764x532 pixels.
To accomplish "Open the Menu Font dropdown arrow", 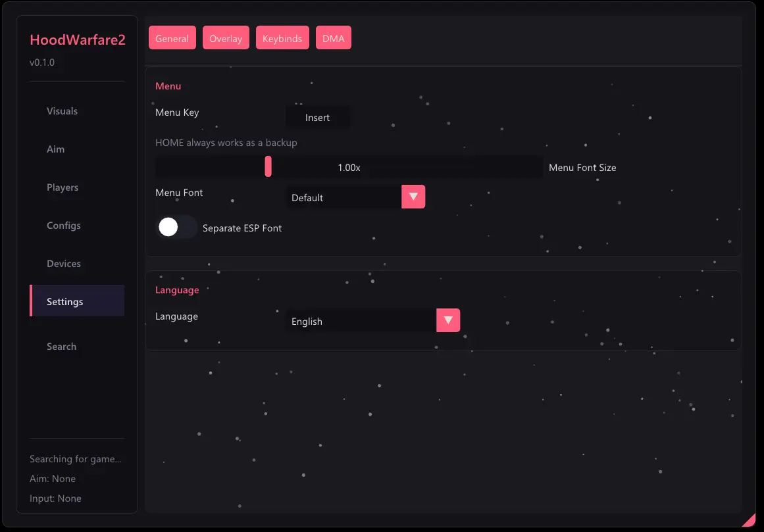I will [413, 197].
